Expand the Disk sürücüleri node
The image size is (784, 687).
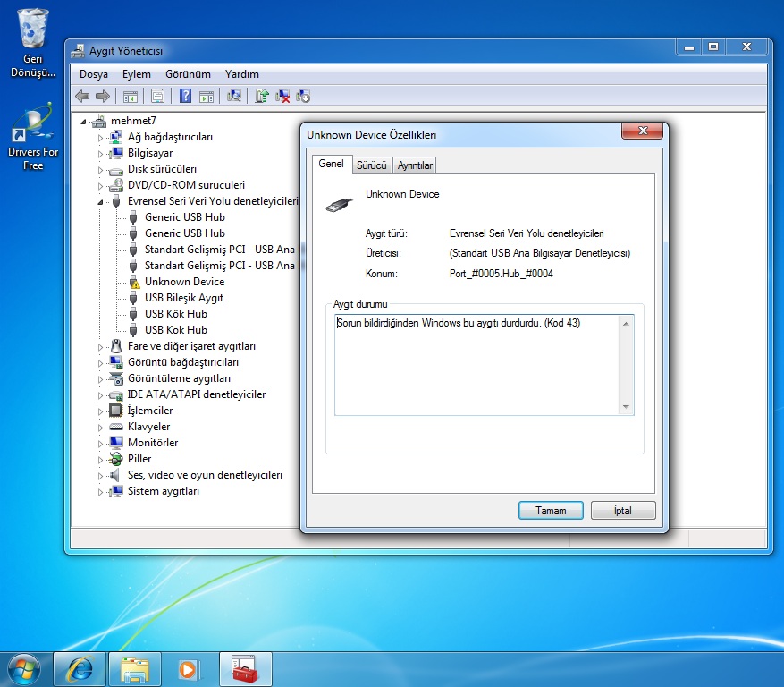100,170
